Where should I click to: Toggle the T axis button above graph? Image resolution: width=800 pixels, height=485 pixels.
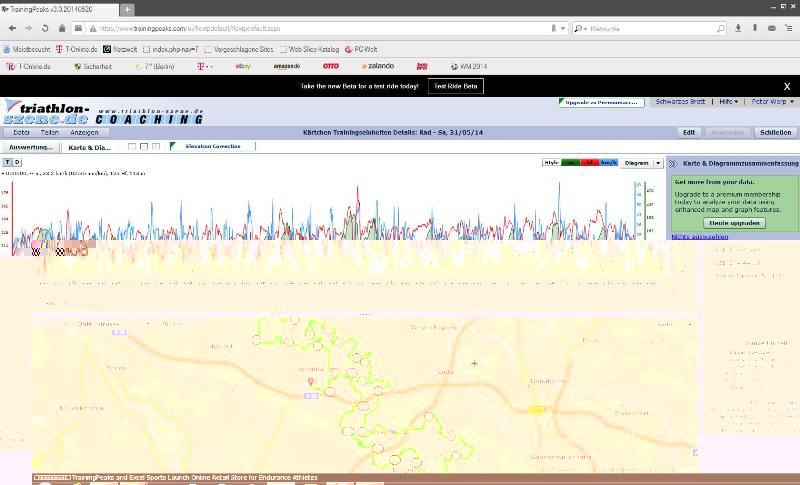click(7, 161)
